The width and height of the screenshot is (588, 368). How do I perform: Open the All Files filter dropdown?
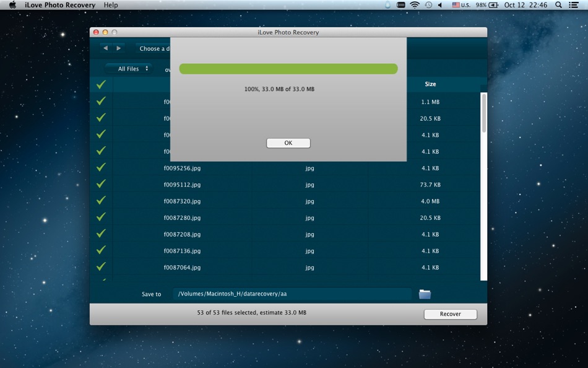(129, 69)
